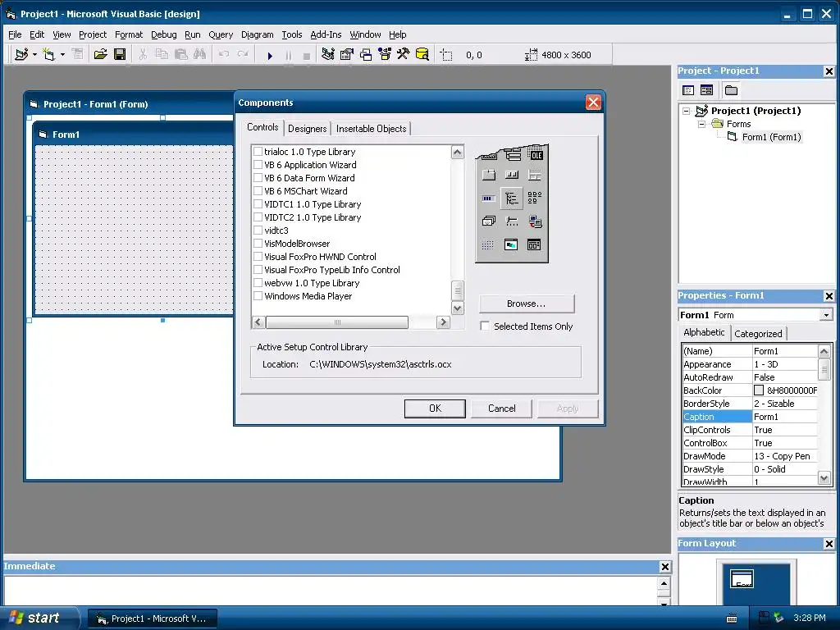
Task: Click the form thumbnail in Form Layout
Action: click(742, 579)
